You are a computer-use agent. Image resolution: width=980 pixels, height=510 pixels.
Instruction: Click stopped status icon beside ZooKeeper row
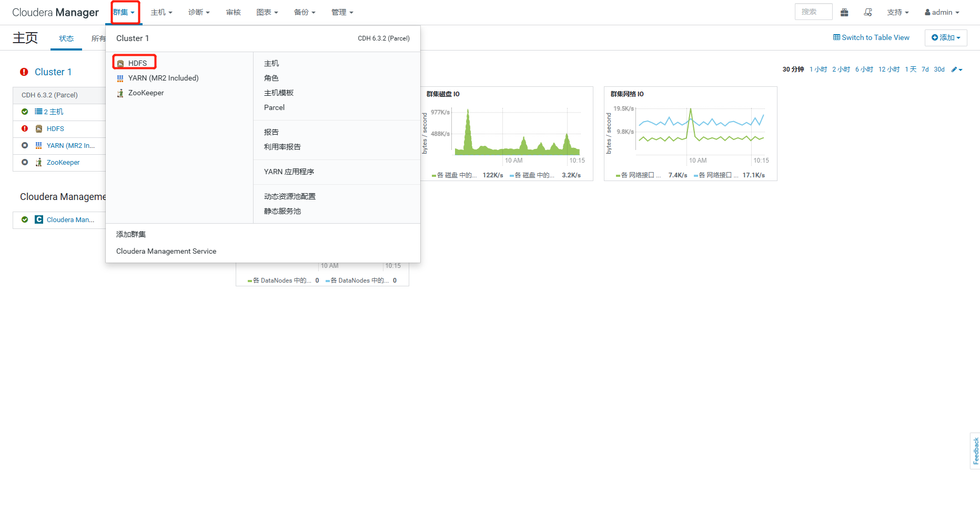point(25,162)
